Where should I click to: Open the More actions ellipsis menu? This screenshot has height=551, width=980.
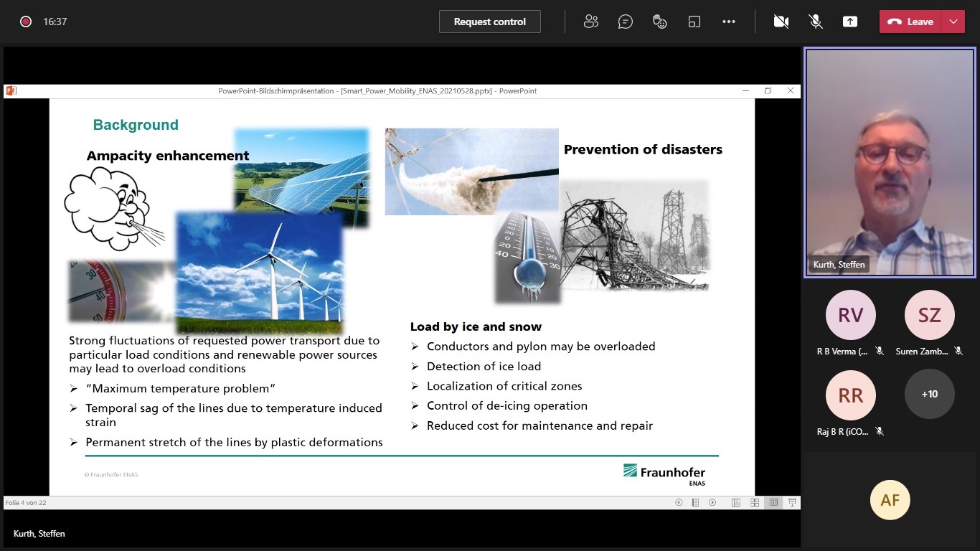(x=729, y=22)
